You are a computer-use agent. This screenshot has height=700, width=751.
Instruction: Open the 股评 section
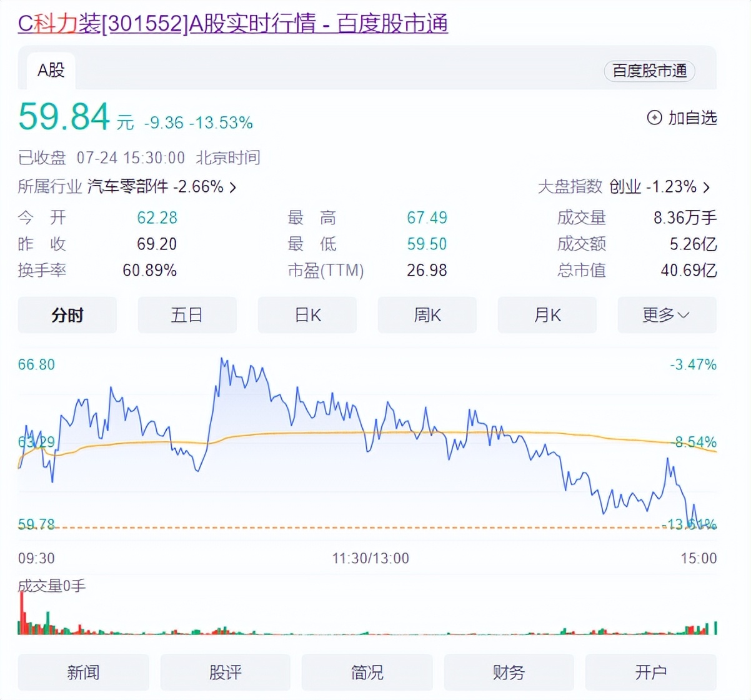pyautogui.click(x=226, y=672)
